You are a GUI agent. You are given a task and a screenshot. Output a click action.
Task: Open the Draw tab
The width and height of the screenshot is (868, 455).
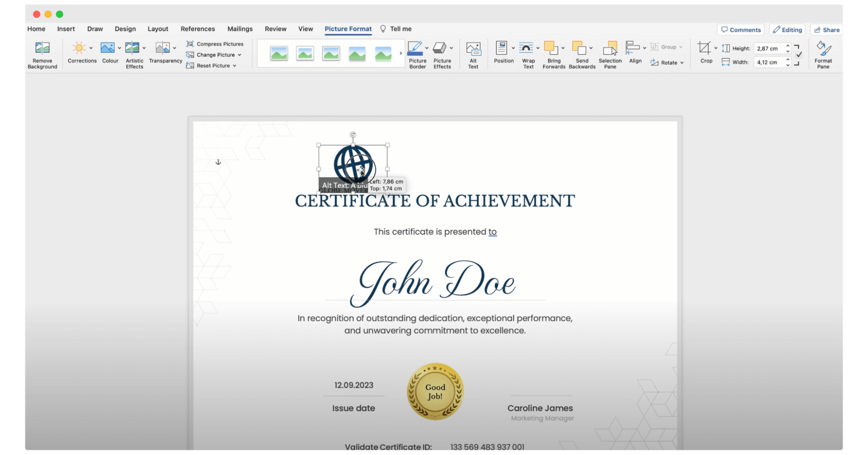tap(95, 29)
